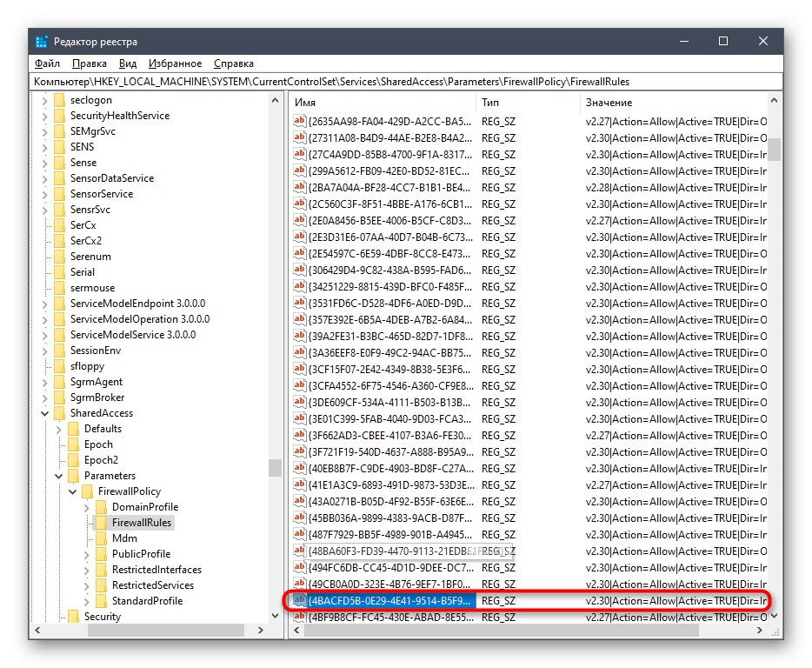Viewport: 812px width, 668px height.
Task: Collapse the Parameters tree node
Action: [59, 477]
